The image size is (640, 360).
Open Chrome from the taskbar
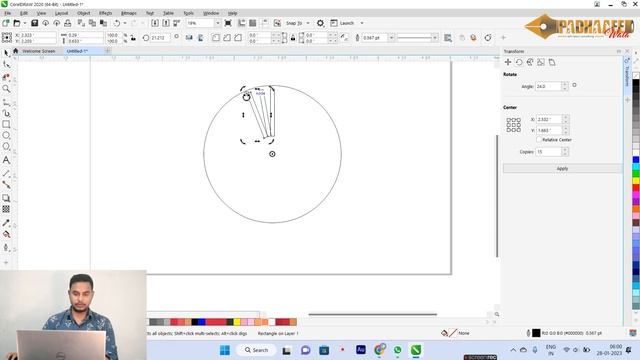coord(380,349)
